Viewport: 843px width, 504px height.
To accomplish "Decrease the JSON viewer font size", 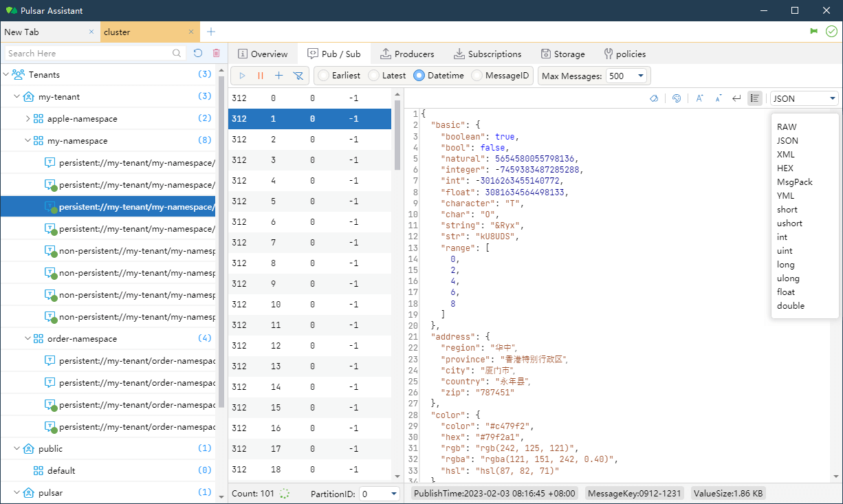I will point(718,98).
